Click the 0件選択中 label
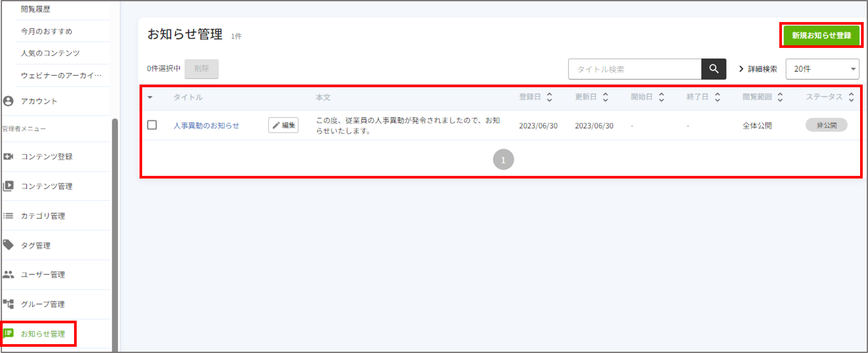868x353 pixels. point(163,69)
